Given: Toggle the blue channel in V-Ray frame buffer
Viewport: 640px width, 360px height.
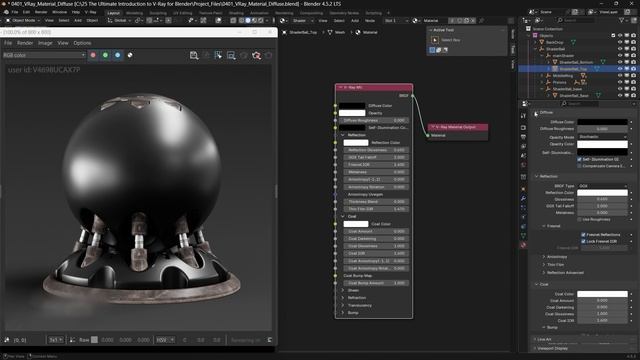Looking at the screenshot, I should [x=118, y=55].
